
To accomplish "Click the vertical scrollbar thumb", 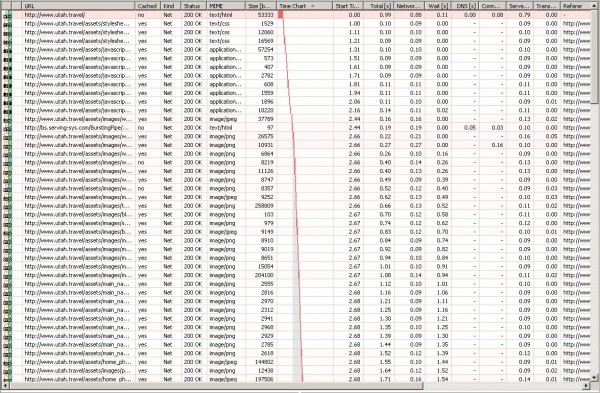I will coord(595,56).
